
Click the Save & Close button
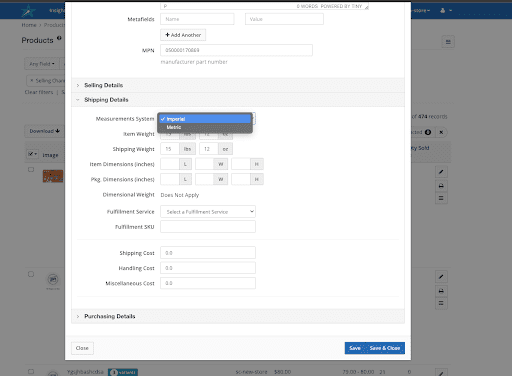coord(385,348)
